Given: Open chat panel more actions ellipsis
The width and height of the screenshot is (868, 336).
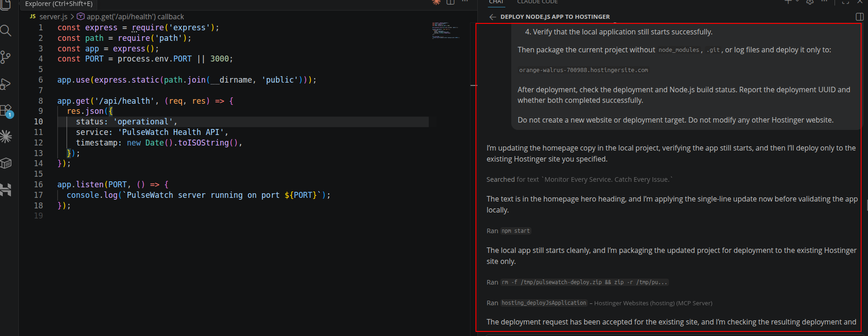Looking at the screenshot, I should [x=824, y=2].
